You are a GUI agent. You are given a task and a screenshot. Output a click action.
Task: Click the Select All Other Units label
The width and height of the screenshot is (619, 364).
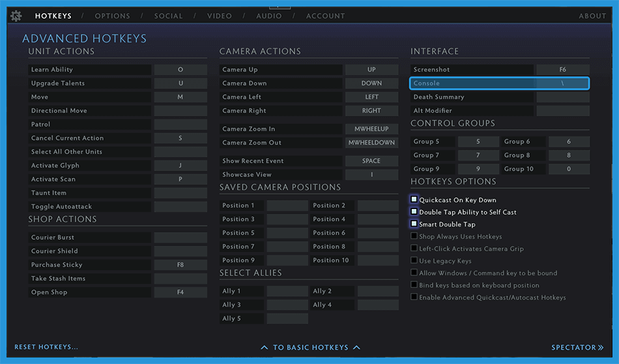point(66,152)
